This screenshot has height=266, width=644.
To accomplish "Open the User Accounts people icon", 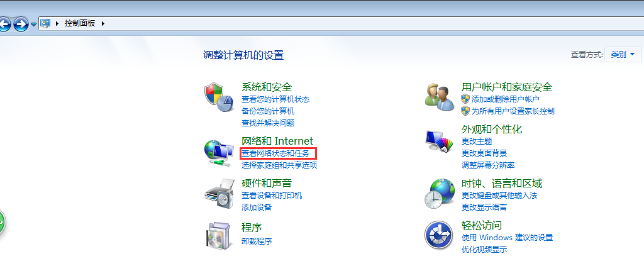I will point(440,97).
